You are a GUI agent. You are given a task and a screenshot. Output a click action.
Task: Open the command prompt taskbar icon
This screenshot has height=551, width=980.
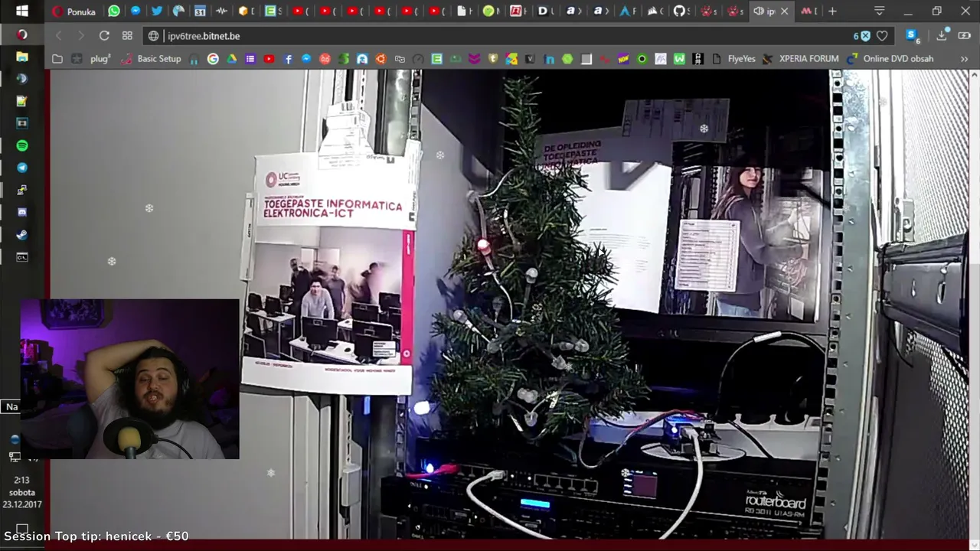[21, 257]
